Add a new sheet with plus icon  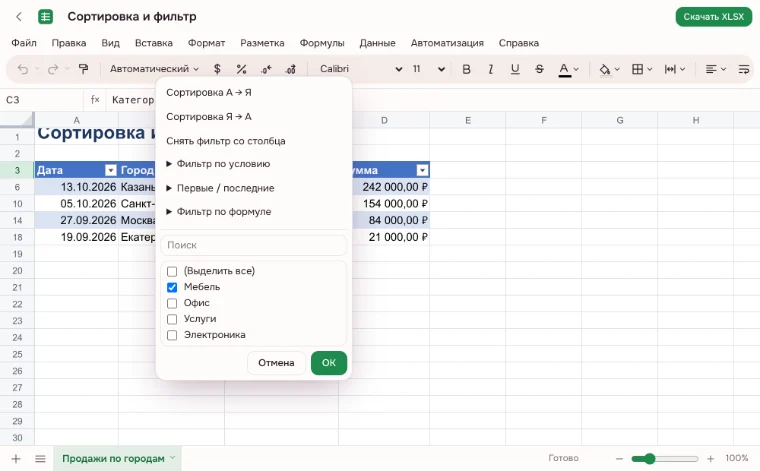click(16, 458)
